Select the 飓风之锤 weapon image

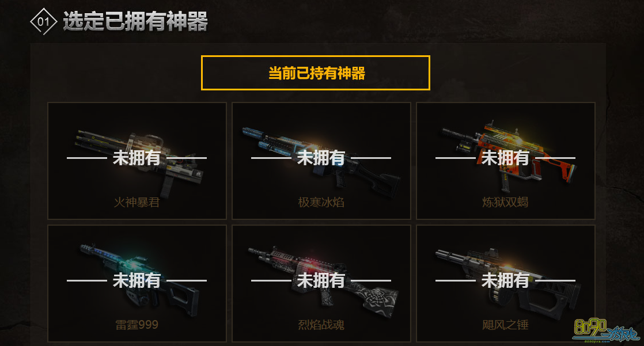509,282
